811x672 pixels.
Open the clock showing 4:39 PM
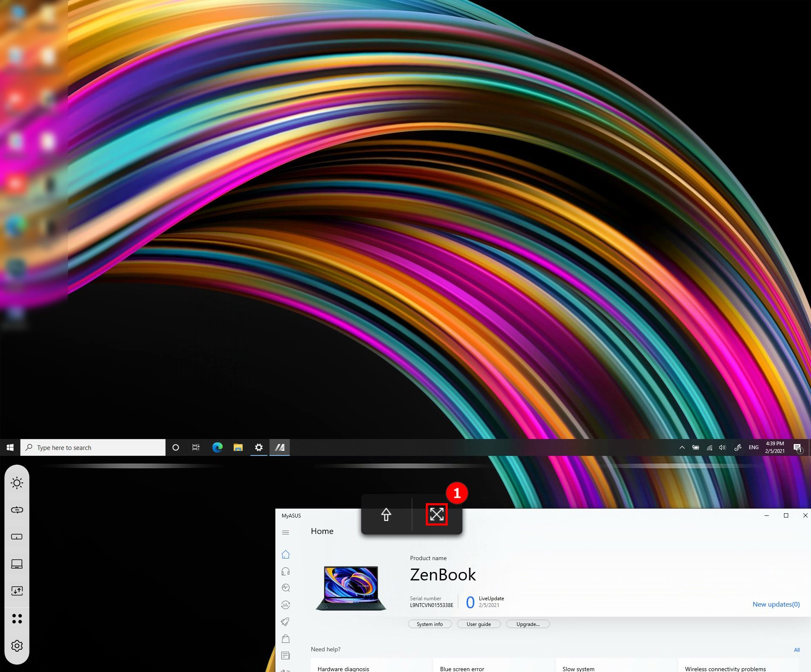coord(775,447)
